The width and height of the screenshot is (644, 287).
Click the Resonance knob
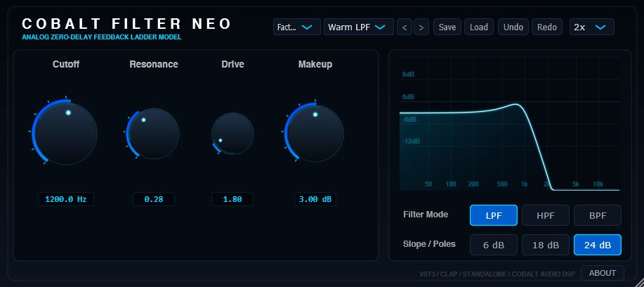(153, 134)
